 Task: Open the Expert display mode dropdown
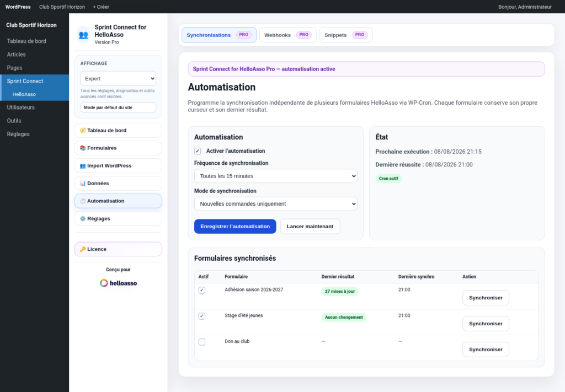[118, 78]
